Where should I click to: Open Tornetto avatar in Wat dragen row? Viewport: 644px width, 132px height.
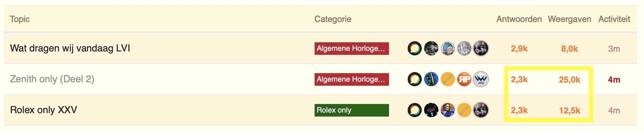pos(481,48)
